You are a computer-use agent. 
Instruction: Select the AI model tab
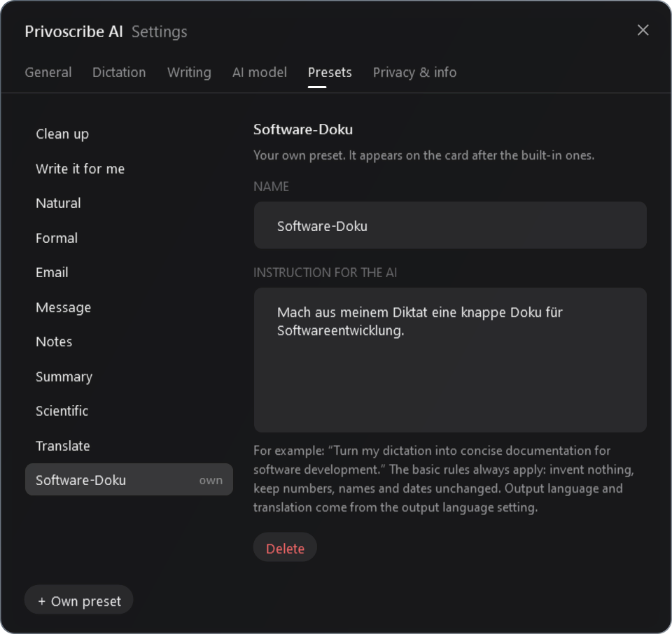[x=259, y=72]
